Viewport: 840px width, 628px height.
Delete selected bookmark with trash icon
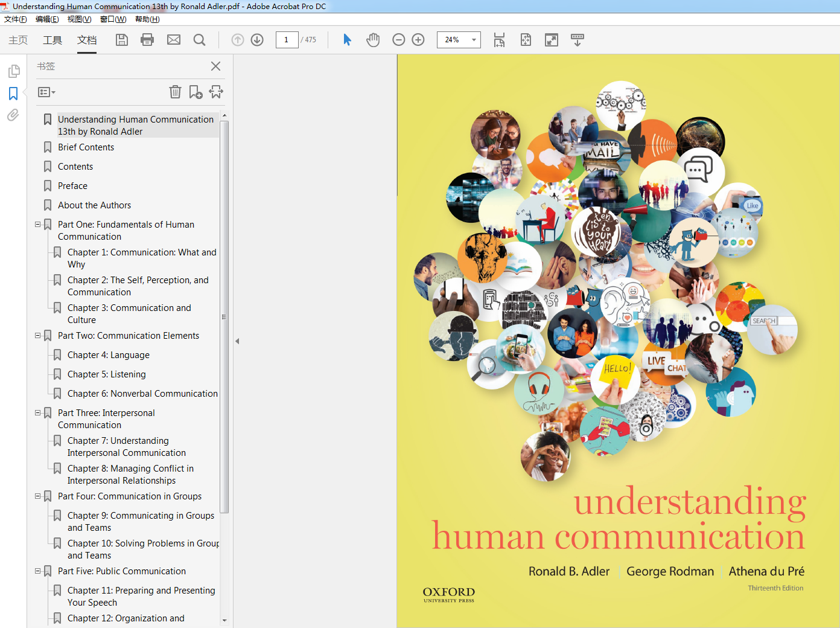coord(175,92)
